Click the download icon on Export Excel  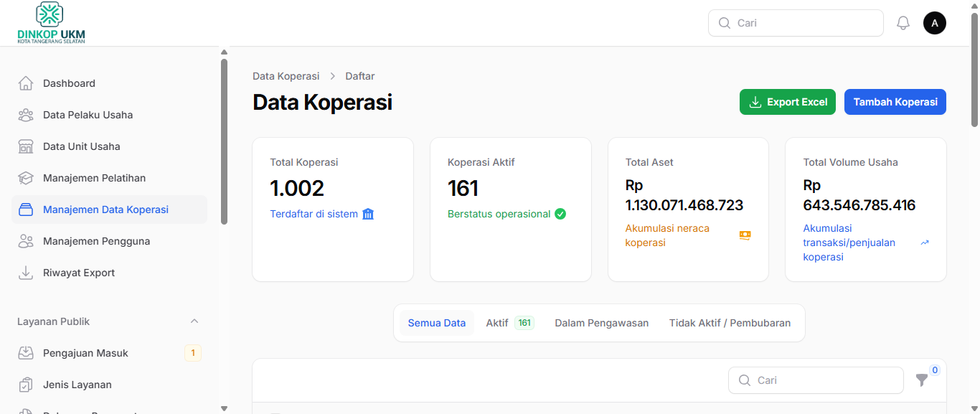point(755,102)
